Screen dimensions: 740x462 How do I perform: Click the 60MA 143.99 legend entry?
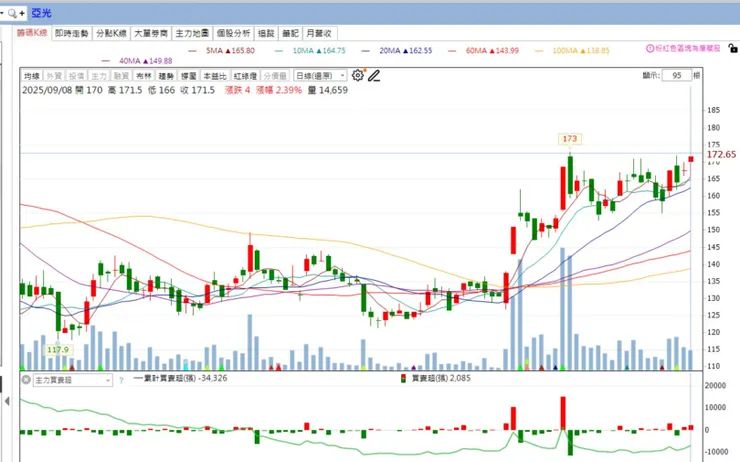(483, 50)
